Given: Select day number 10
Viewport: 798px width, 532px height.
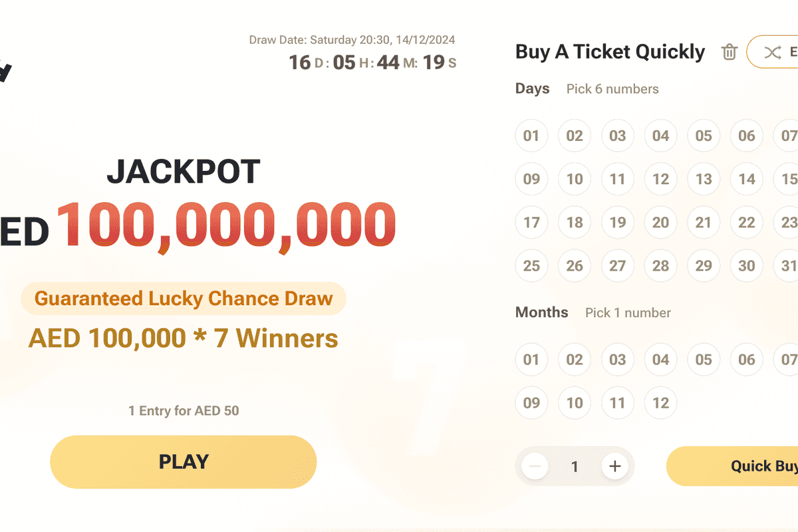Looking at the screenshot, I should click(575, 179).
